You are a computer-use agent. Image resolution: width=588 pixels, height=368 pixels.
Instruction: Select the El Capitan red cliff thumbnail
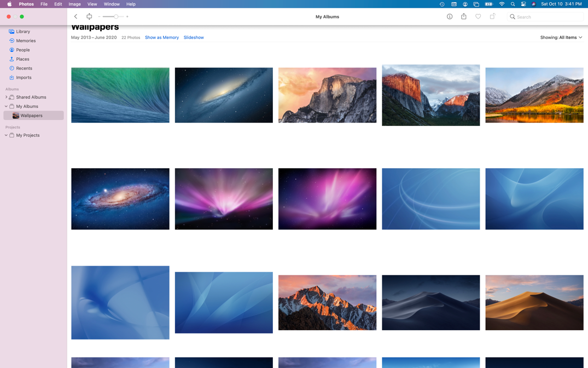pyautogui.click(x=431, y=95)
